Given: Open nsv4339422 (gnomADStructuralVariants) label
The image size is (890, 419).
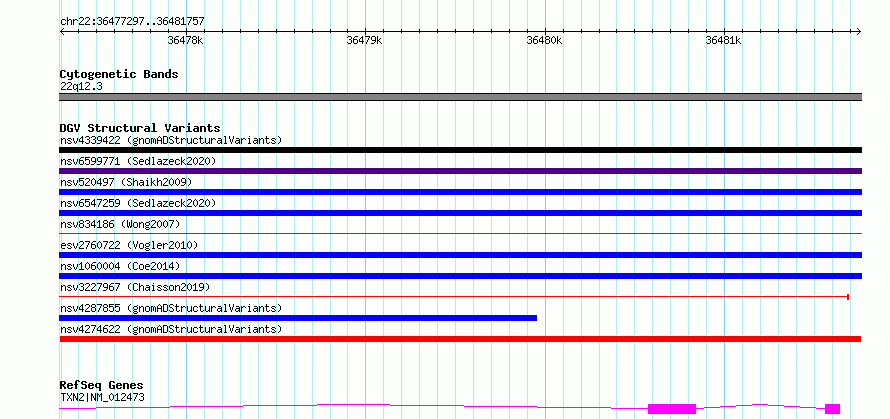Looking at the screenshot, I should coord(171,140).
